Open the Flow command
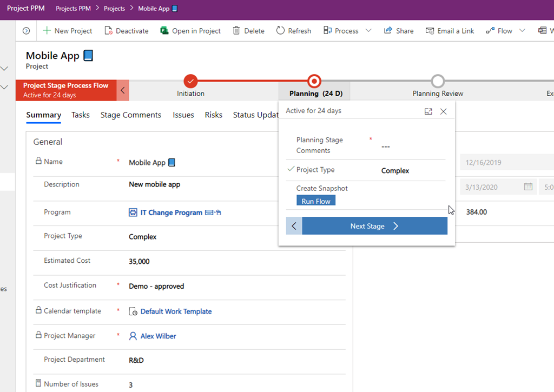 coord(499,31)
